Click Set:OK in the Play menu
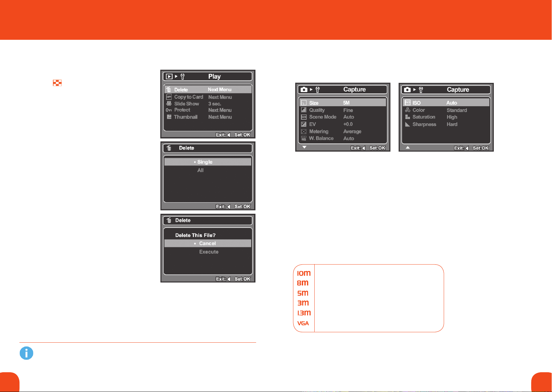 (x=242, y=135)
